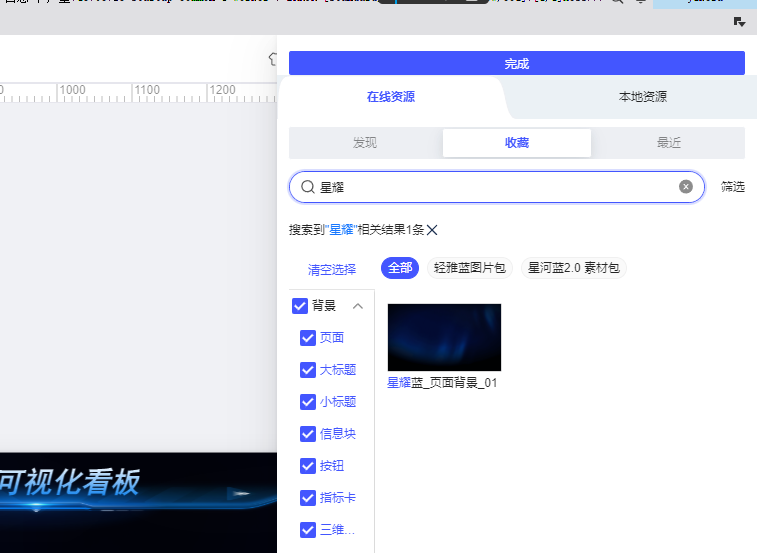Click the 完成 button

tap(516, 63)
